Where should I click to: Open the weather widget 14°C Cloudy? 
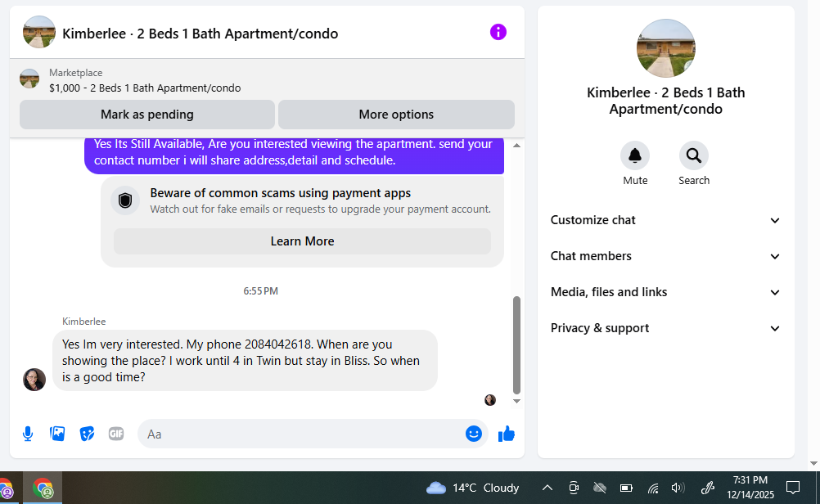(x=472, y=488)
